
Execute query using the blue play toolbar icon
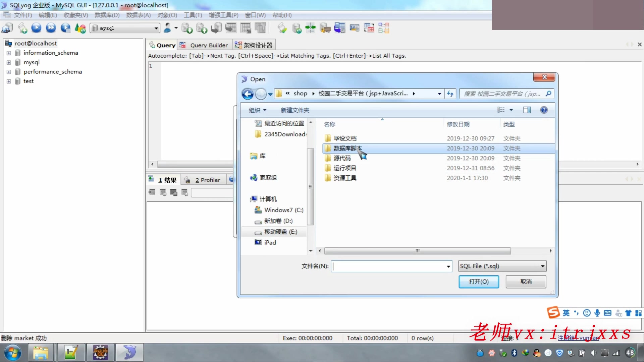pos(36,28)
